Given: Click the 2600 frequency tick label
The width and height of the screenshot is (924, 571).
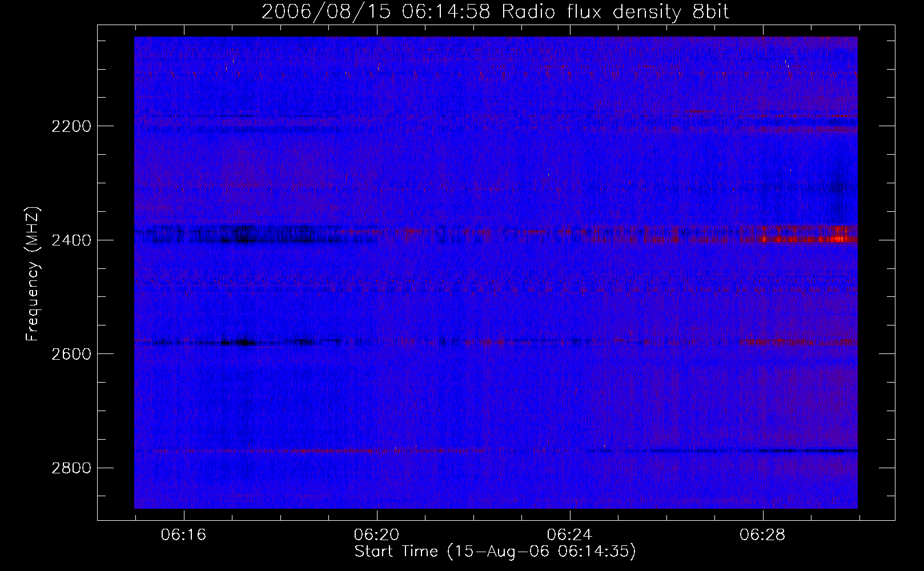Looking at the screenshot, I should coord(71,354).
